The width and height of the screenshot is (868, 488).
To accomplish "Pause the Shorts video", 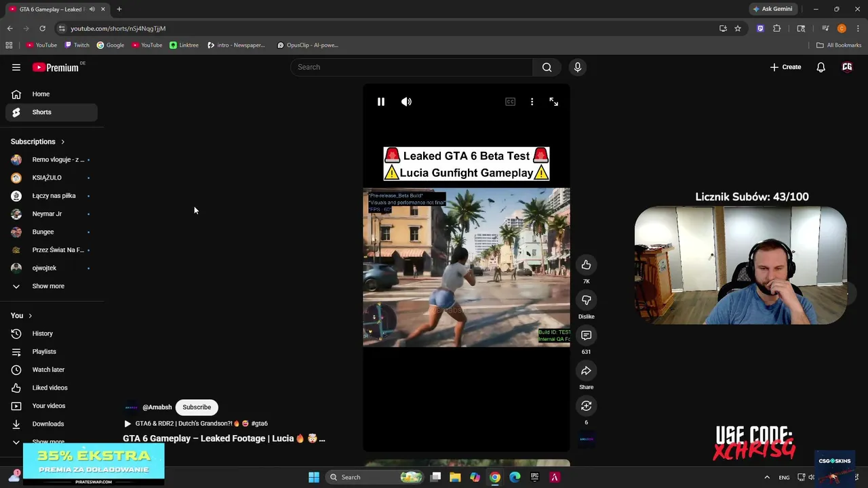I will (381, 102).
